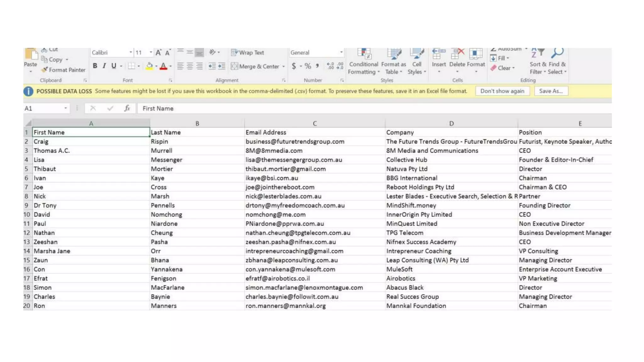Toggle Bold formatting
Viewport: 644px width, 362px height.
click(x=95, y=66)
